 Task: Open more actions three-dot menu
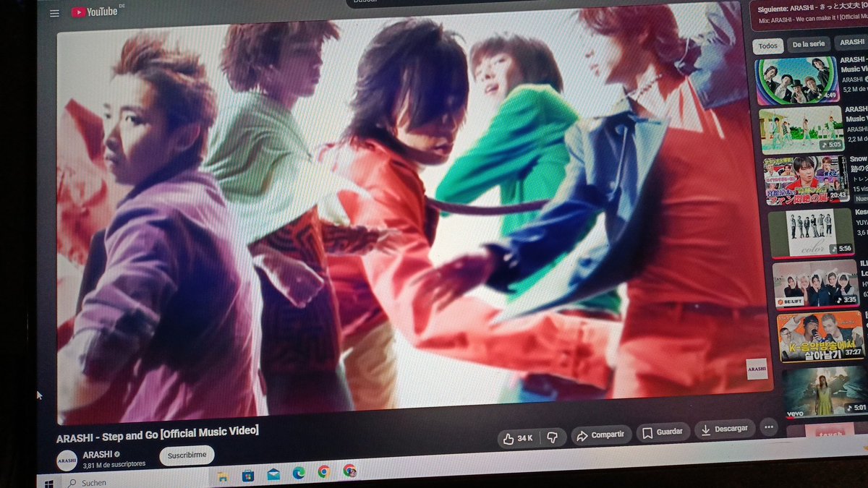[768, 427]
